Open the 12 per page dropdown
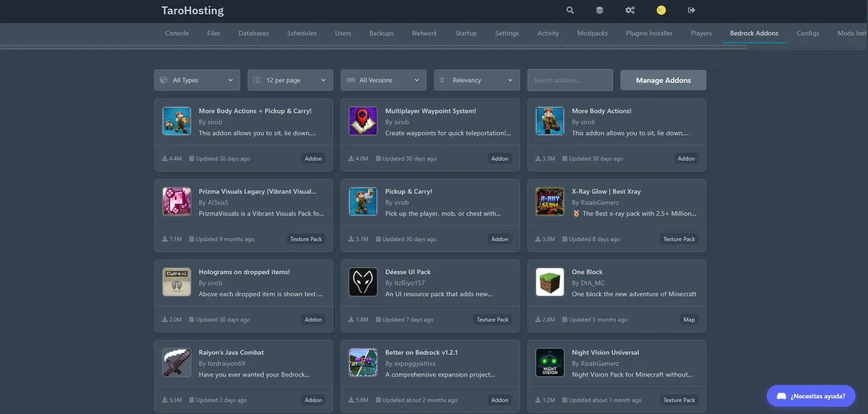The width and height of the screenshot is (868, 414). [x=290, y=80]
